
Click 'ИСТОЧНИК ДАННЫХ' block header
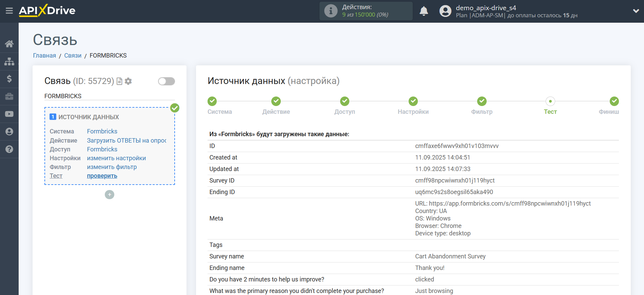click(89, 117)
